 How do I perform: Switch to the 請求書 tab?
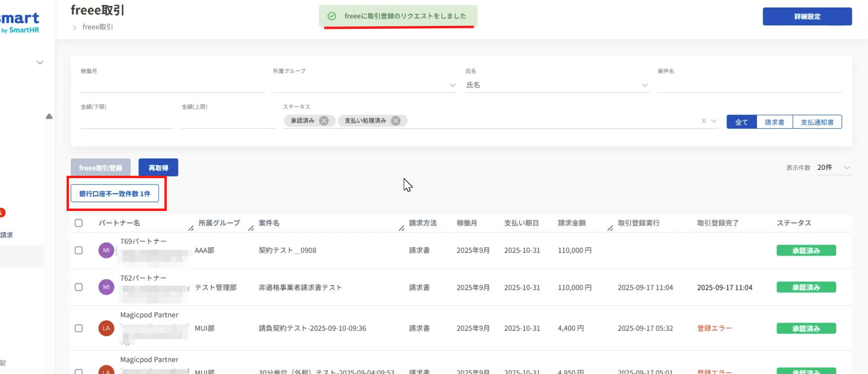(x=774, y=122)
